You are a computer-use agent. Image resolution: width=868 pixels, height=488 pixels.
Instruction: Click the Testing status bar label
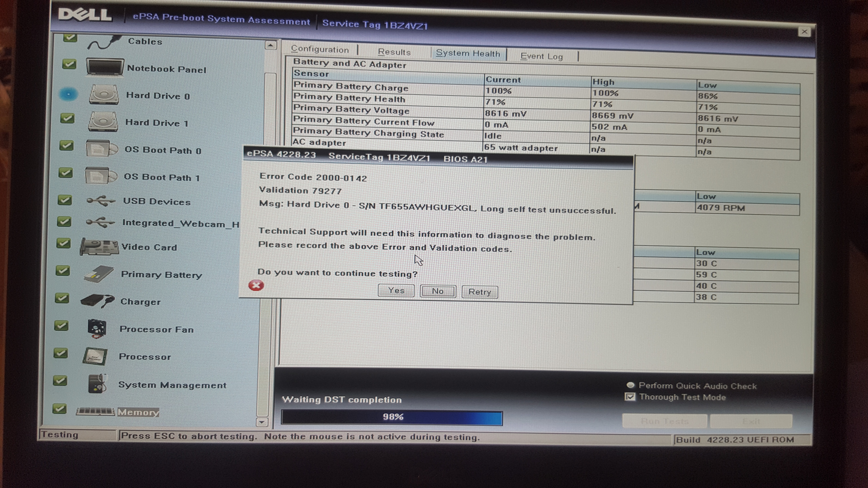(x=60, y=434)
